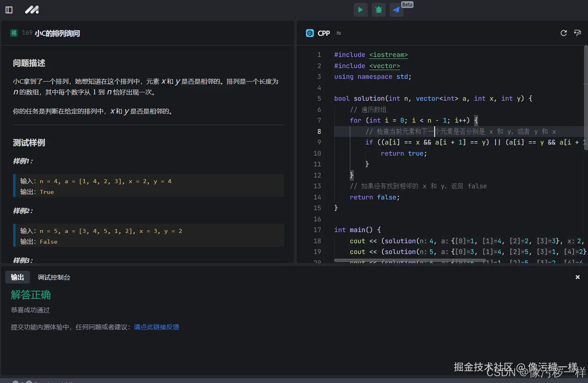
Task: Click the first cout solution call with n: 4
Action: click(466, 241)
